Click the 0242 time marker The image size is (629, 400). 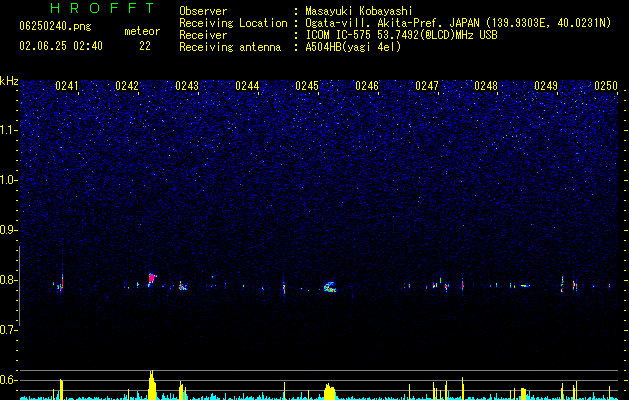(127, 86)
